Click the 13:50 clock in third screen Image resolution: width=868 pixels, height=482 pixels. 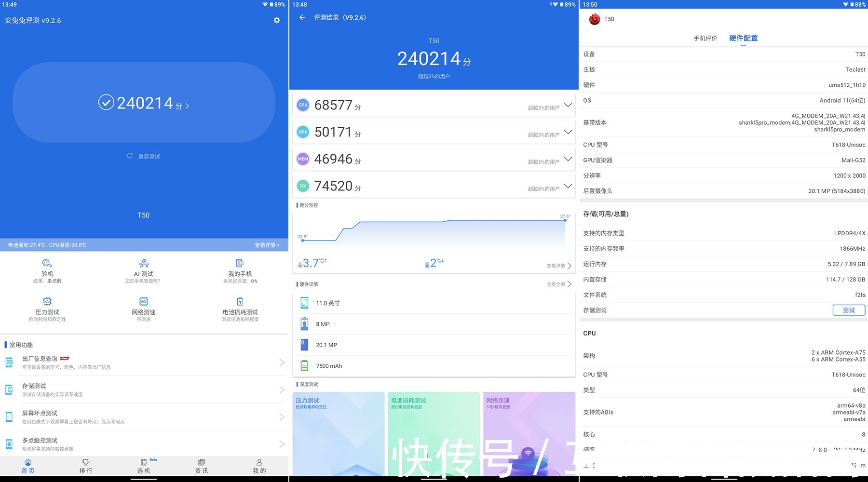pos(590,4)
